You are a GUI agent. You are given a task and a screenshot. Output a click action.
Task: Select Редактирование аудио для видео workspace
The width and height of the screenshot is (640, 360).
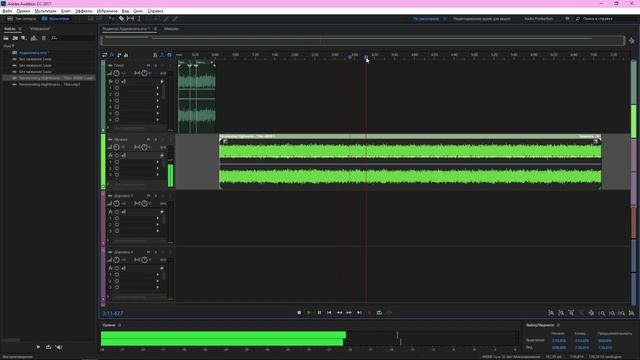[x=482, y=19]
